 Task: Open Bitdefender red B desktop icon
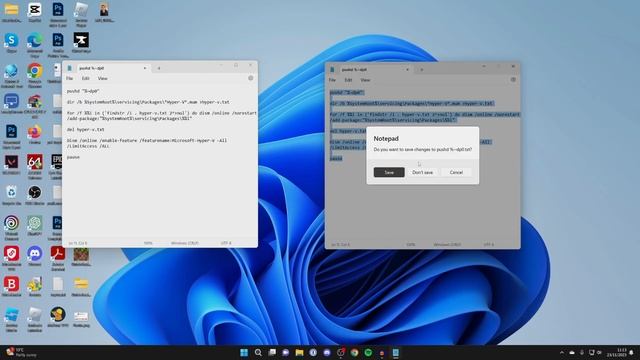(x=11, y=286)
